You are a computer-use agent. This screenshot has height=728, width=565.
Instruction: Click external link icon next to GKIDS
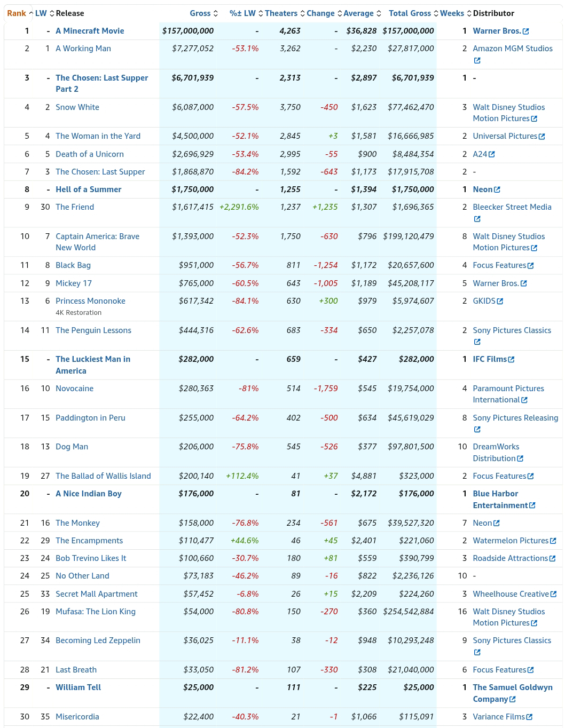click(500, 301)
